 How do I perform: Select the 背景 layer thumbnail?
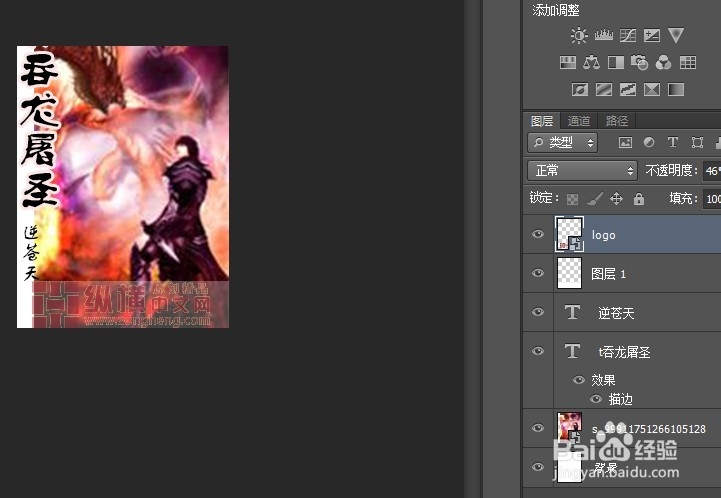click(x=569, y=467)
